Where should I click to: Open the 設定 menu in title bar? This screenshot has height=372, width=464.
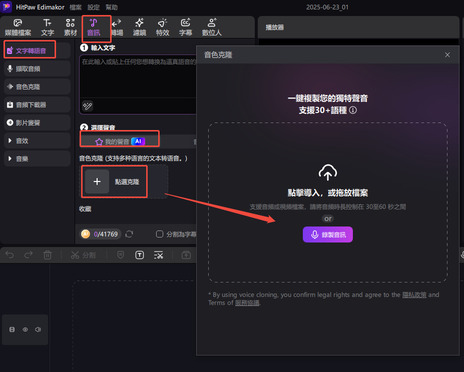pos(93,7)
